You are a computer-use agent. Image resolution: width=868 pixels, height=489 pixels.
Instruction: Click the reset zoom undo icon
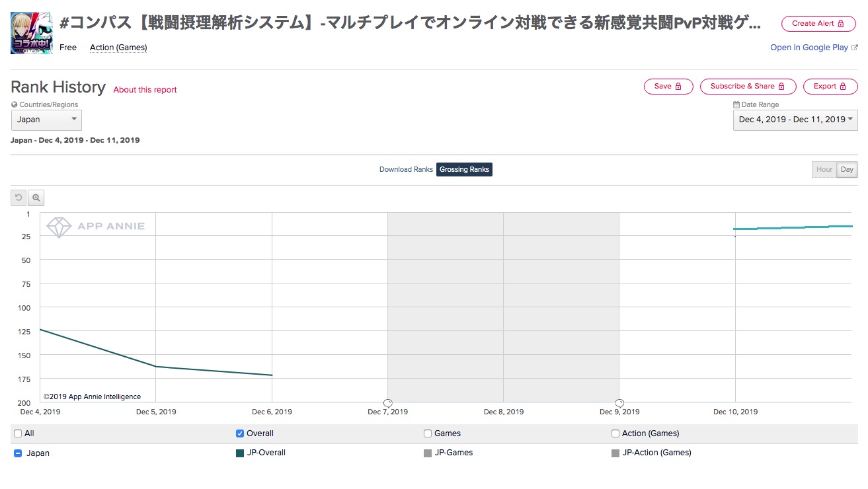tap(19, 198)
